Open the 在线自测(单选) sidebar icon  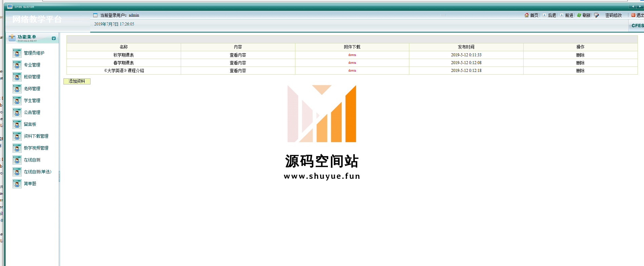coord(17,172)
